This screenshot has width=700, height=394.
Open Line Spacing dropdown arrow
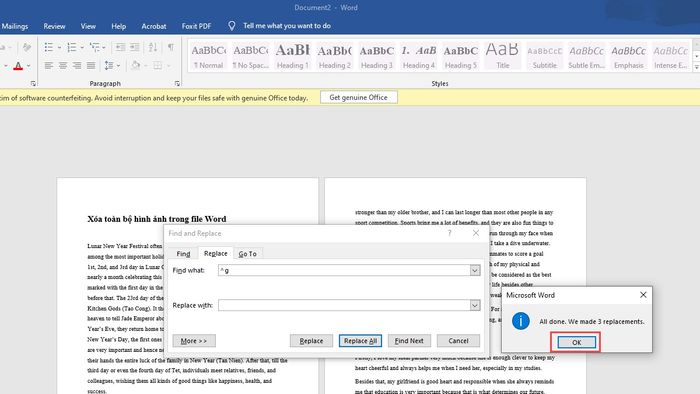point(119,66)
